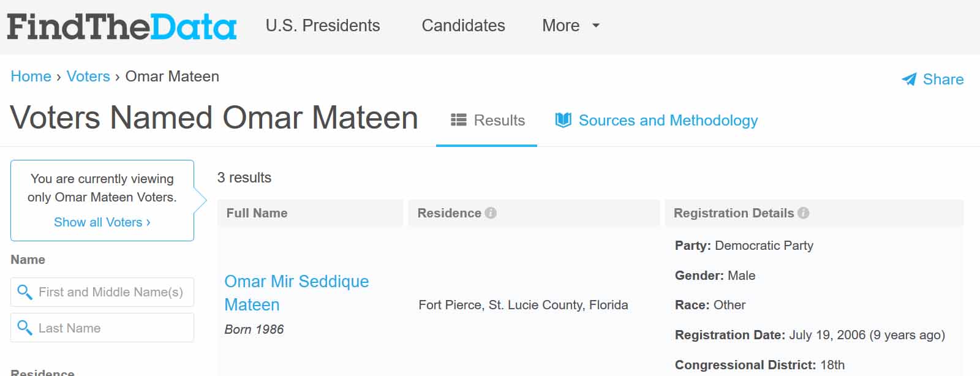Image resolution: width=980 pixels, height=376 pixels.
Task: Click the Residence column info icon
Action: [491, 213]
